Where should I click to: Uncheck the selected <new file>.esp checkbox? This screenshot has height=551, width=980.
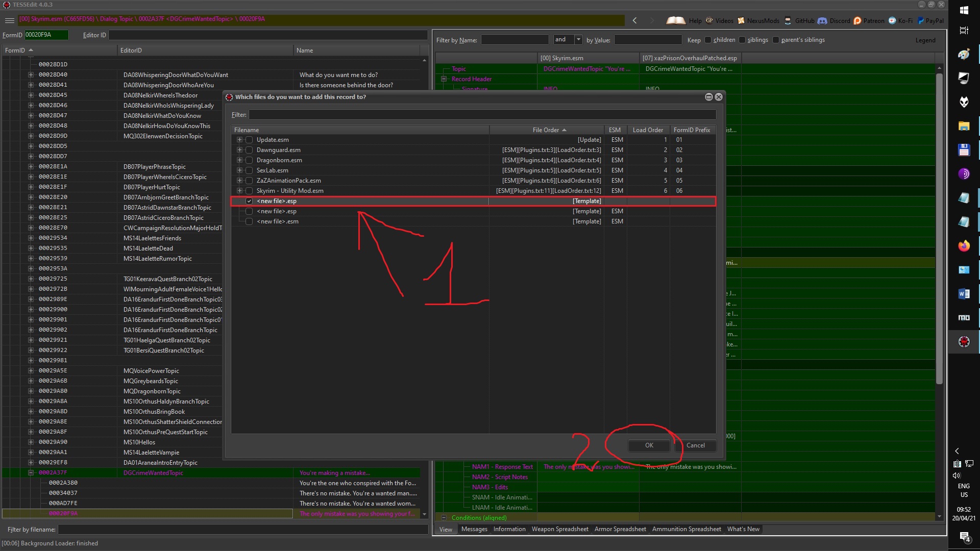pos(249,201)
